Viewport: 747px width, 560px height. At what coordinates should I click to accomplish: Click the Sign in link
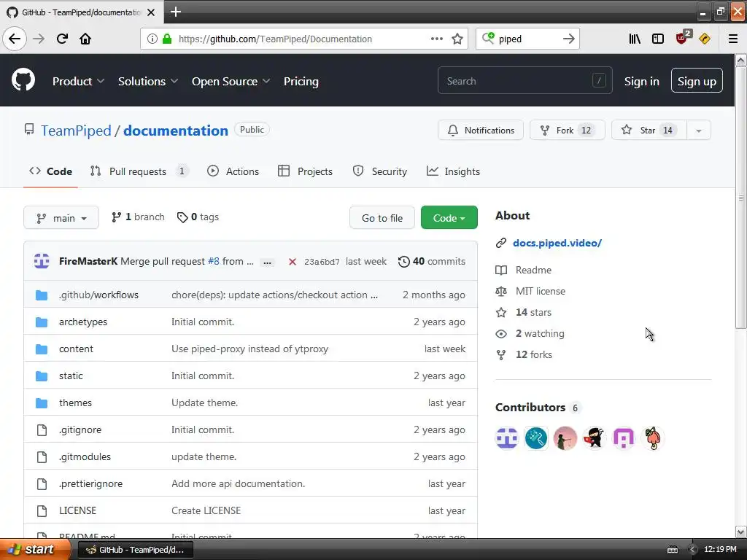pyautogui.click(x=642, y=82)
